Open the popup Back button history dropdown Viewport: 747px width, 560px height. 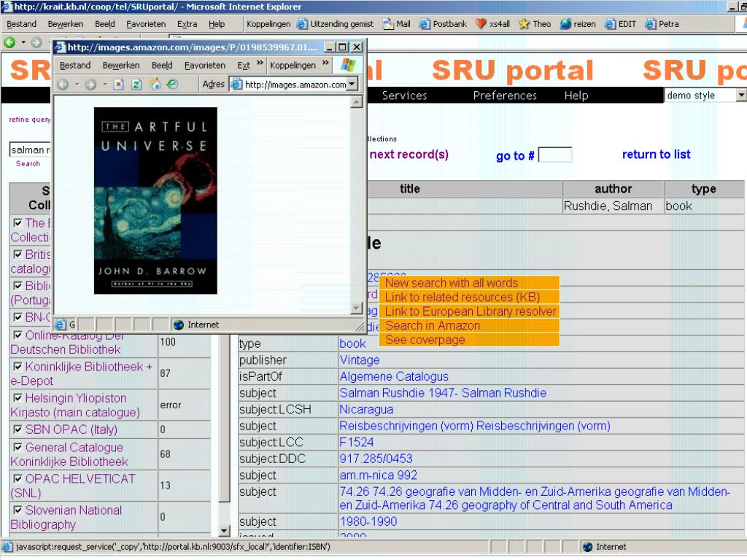click(77, 85)
